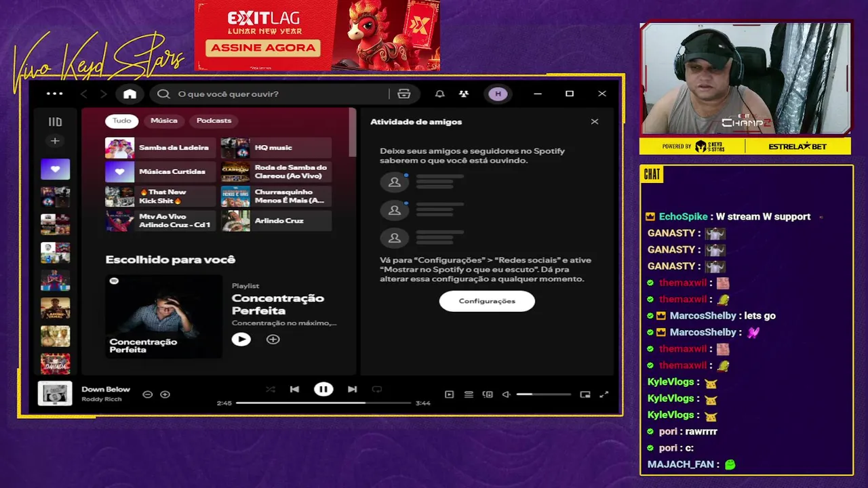Open the Roddy Ricch artist link
The width and height of the screenshot is (868, 488).
point(102,399)
